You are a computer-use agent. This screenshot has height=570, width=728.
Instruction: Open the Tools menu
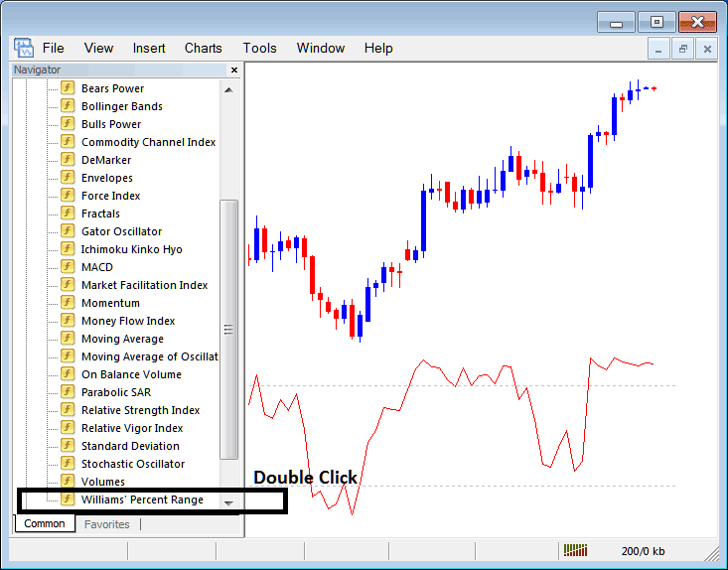click(x=259, y=48)
